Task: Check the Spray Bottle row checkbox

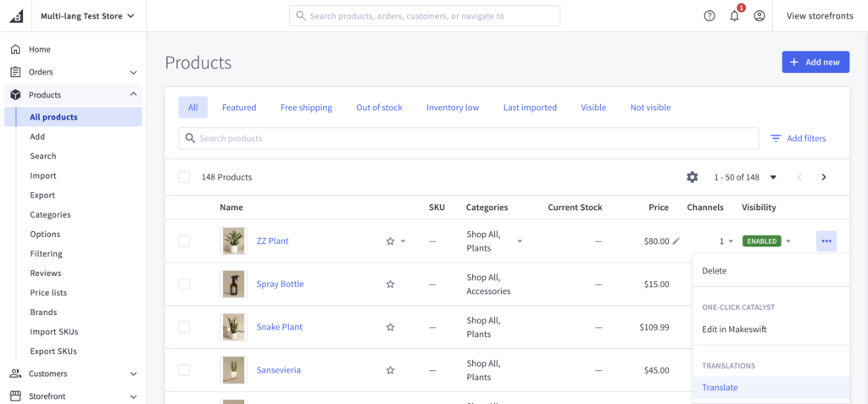Action: [x=184, y=285]
